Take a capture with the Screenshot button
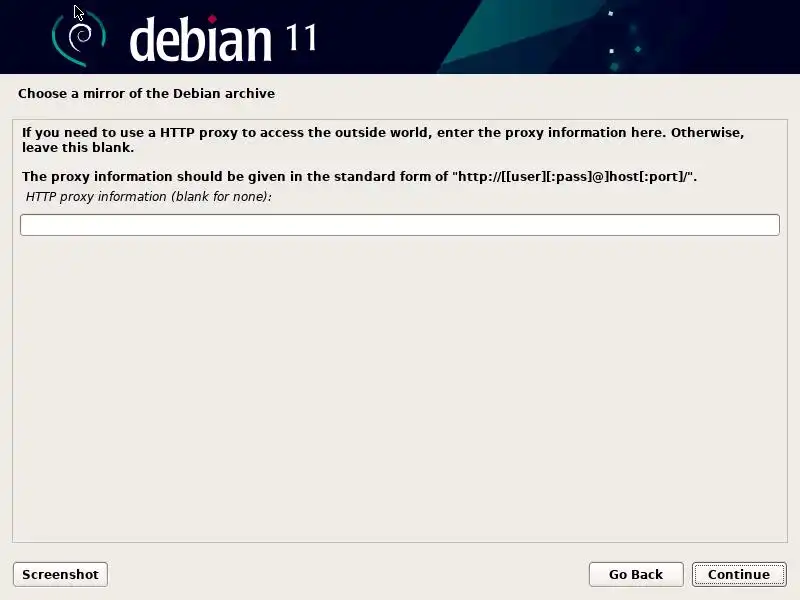This screenshot has height=600, width=800. click(60, 574)
